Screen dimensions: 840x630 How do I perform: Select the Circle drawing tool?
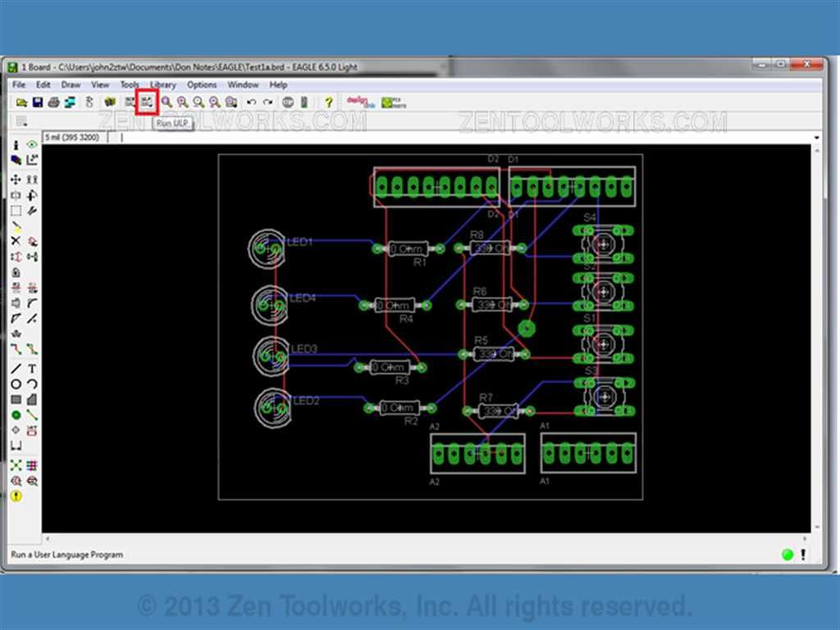16,384
